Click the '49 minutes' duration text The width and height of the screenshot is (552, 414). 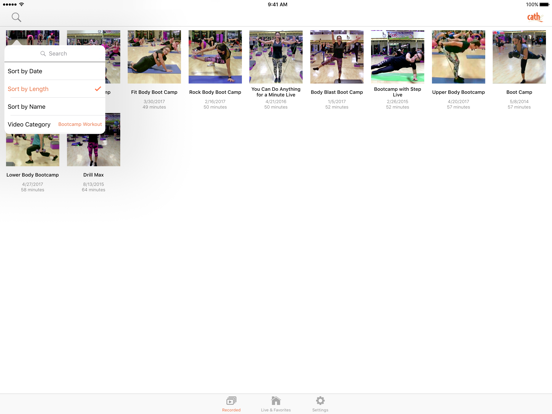pyautogui.click(x=154, y=107)
